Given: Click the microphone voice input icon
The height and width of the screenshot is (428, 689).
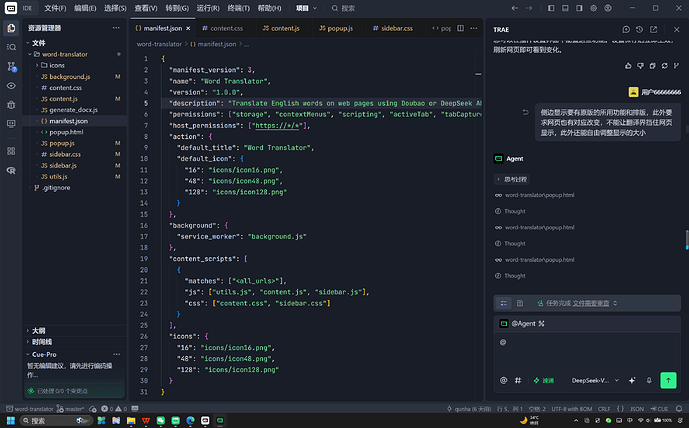Looking at the screenshot, I should click(x=649, y=380).
